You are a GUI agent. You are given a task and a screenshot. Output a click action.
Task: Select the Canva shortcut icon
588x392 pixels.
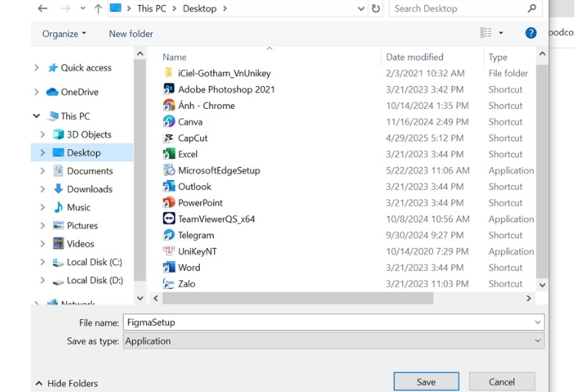[169, 121]
